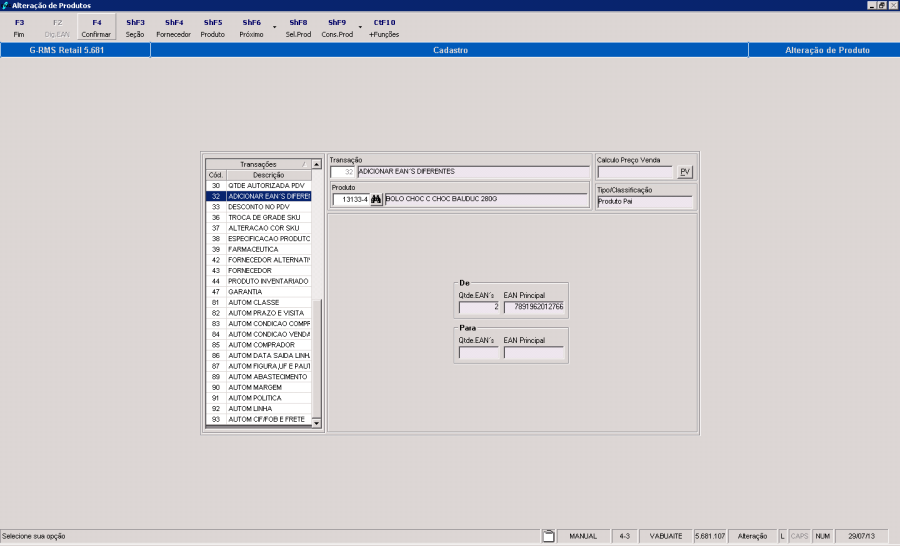Viewport: 900px width, 546px height.
Task: Expand the dropdown arrow beside Próximo
Action: coord(274,27)
